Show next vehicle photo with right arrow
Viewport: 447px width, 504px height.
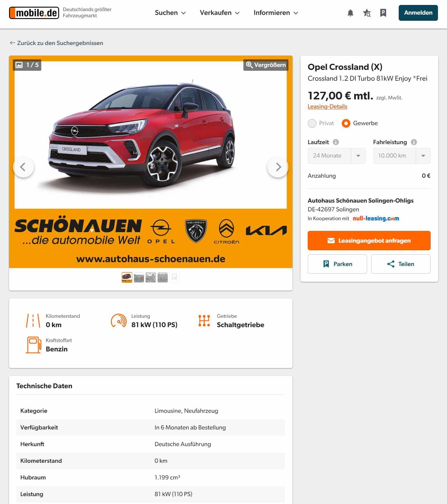278,167
